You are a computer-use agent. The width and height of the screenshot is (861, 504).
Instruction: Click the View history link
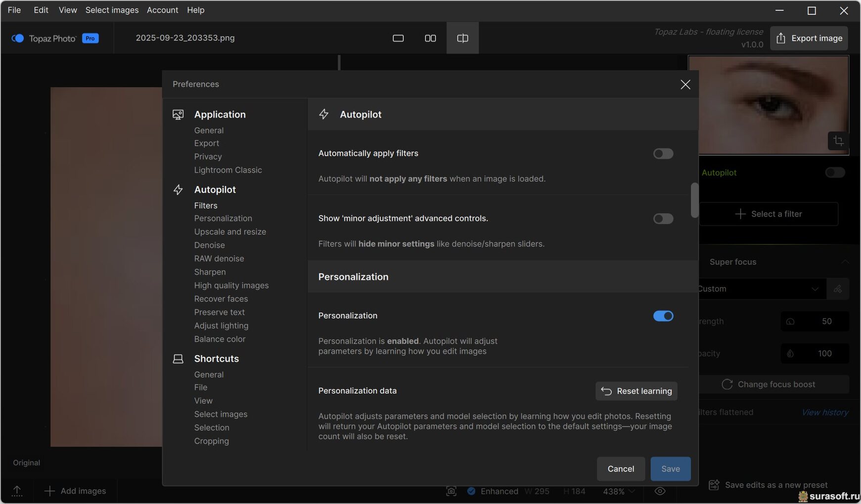coord(824,412)
